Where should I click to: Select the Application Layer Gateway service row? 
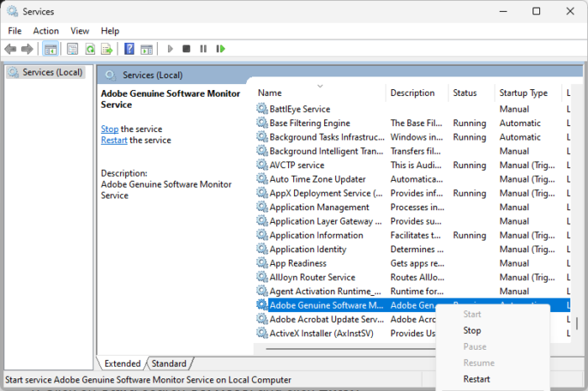tap(412, 221)
